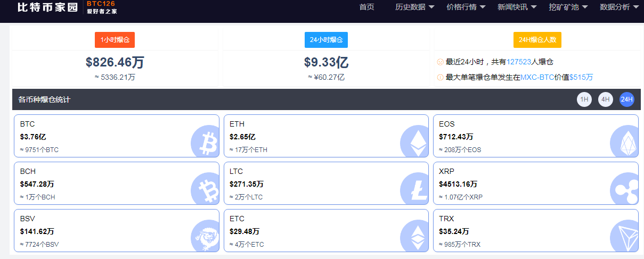Click the XRP coin name label
Image resolution: width=644 pixels, height=259 pixels.
click(x=446, y=171)
